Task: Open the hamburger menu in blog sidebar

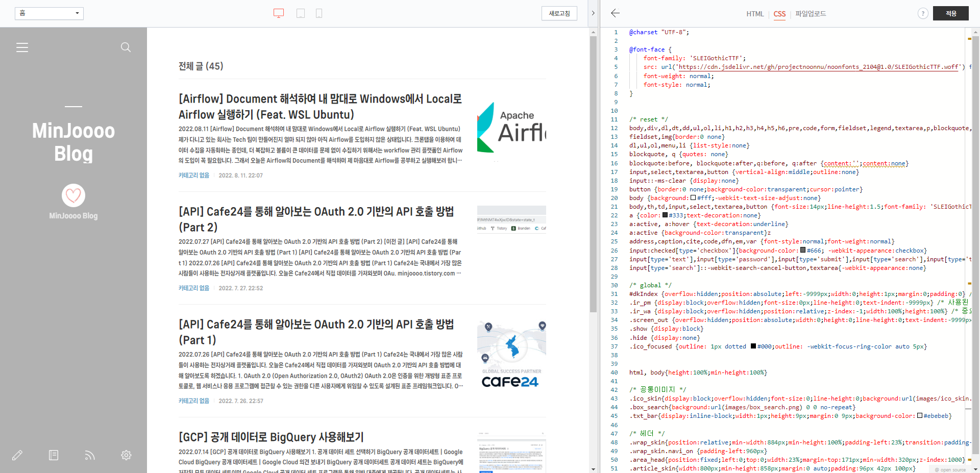Action: (x=22, y=47)
